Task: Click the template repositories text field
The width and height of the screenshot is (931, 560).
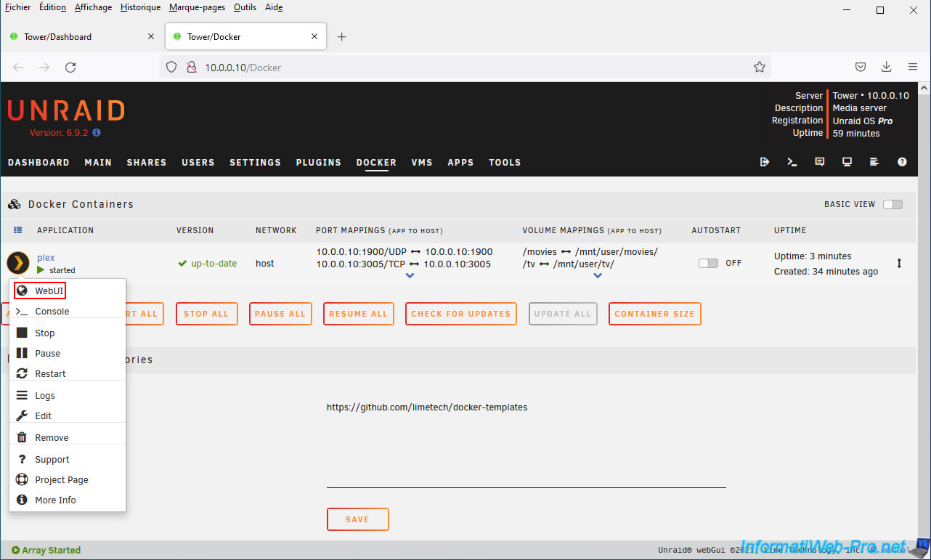Action: pos(526,443)
